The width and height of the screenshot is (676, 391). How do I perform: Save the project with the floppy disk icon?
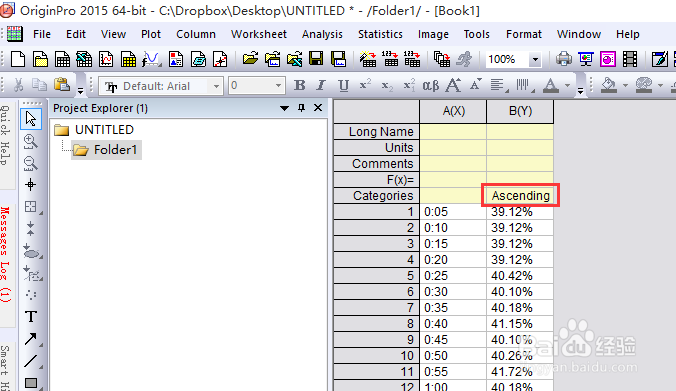point(316,59)
